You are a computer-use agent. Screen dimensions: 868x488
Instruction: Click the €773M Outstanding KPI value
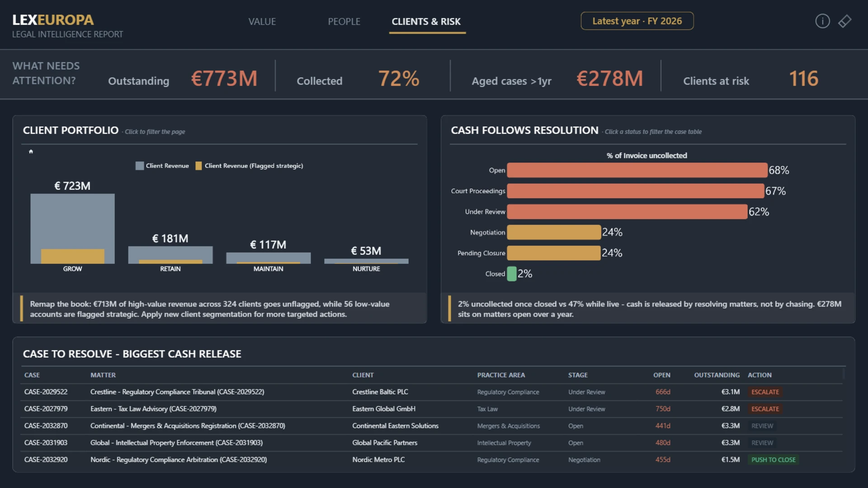pyautogui.click(x=224, y=79)
